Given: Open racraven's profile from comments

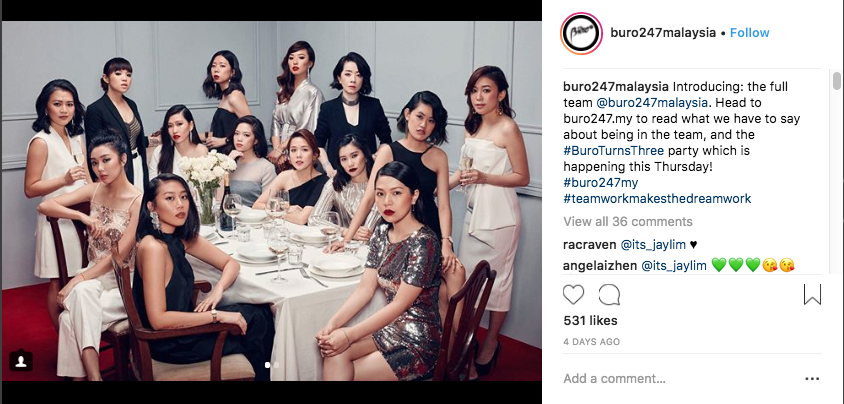Looking at the screenshot, I should point(590,245).
